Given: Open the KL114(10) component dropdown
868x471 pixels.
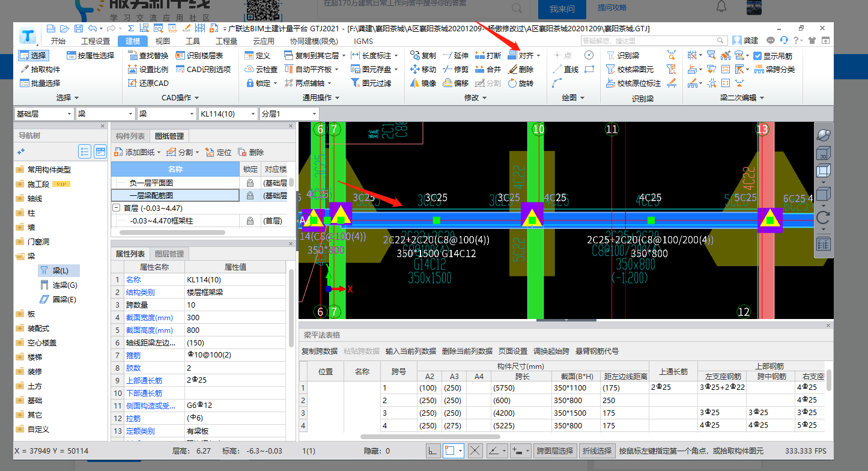Looking at the screenshot, I should 228,114.
